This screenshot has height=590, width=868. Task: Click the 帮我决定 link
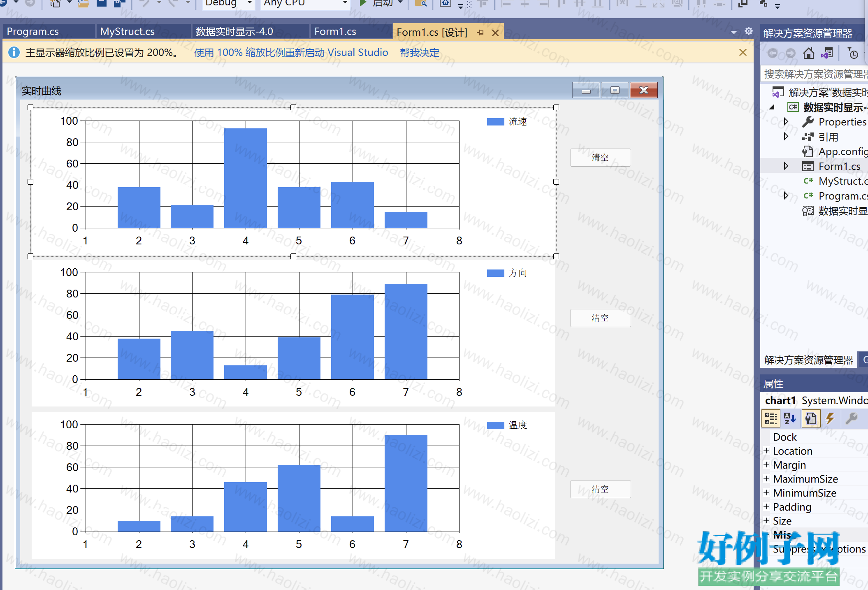tap(419, 53)
